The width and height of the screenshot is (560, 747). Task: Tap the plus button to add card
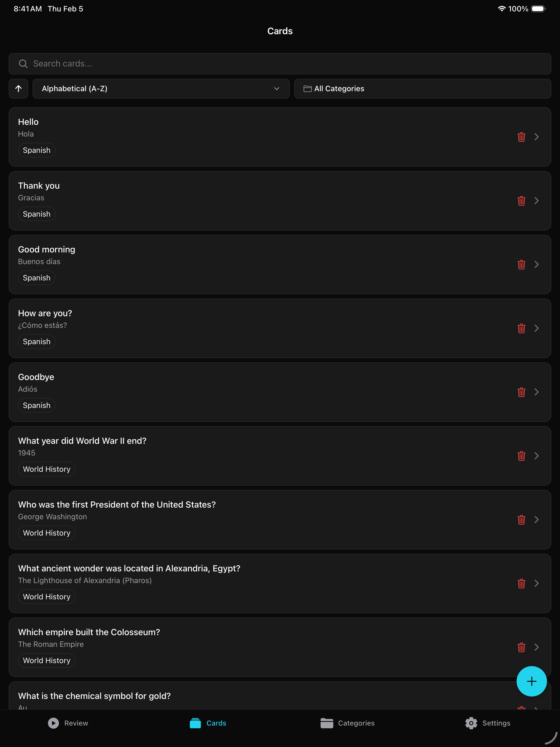click(x=531, y=681)
